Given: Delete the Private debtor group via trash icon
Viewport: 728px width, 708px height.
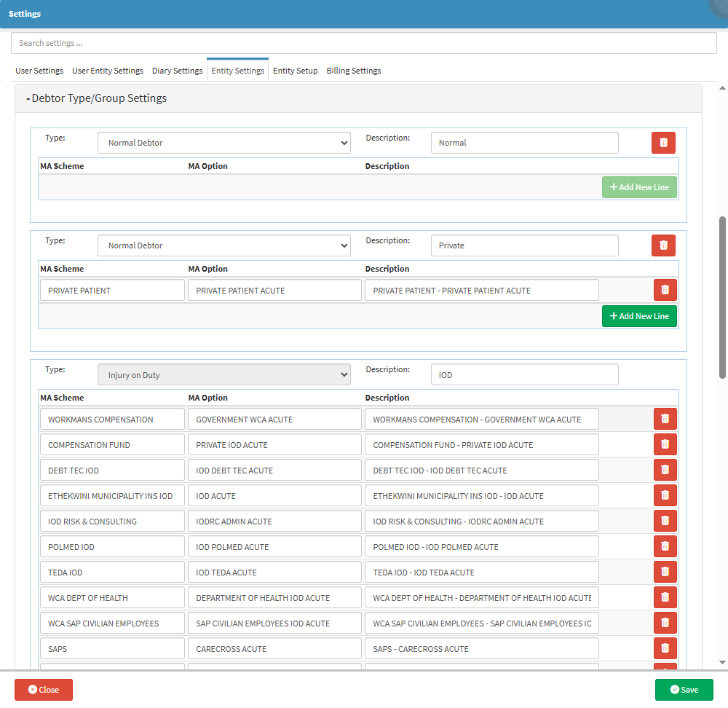Looking at the screenshot, I should pyautogui.click(x=663, y=245).
